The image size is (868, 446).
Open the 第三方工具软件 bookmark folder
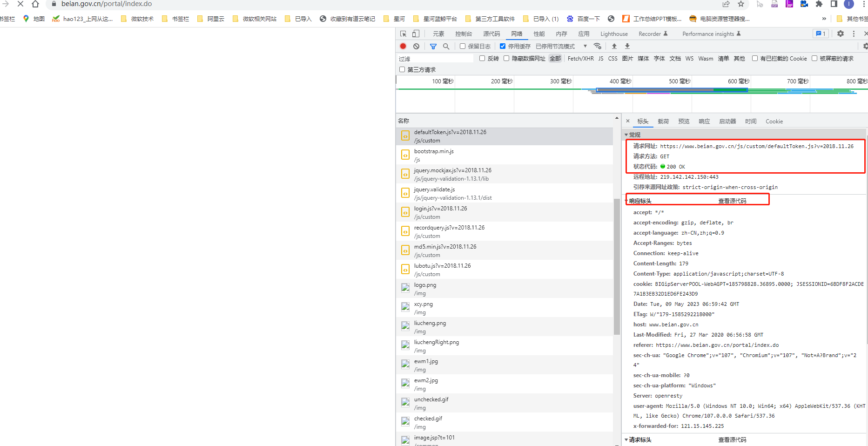click(x=490, y=19)
